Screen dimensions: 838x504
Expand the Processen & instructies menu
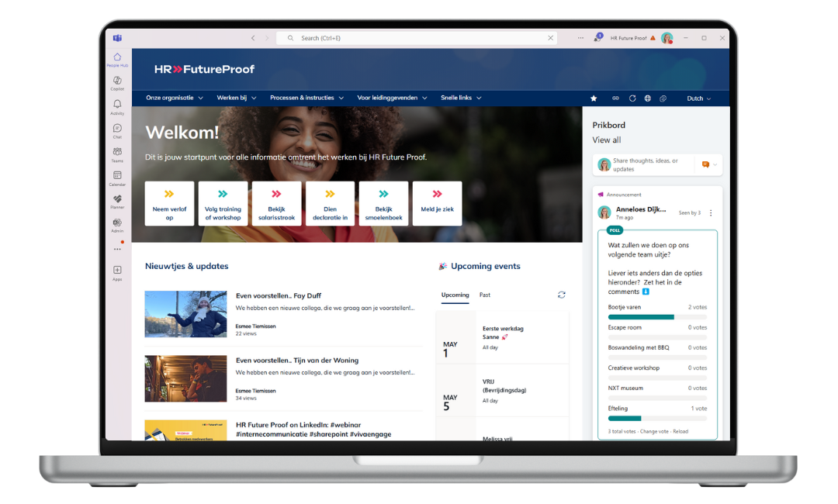[306, 98]
